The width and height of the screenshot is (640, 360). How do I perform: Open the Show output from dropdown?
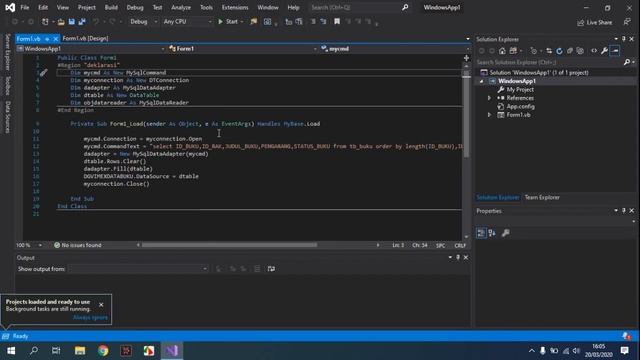138,269
